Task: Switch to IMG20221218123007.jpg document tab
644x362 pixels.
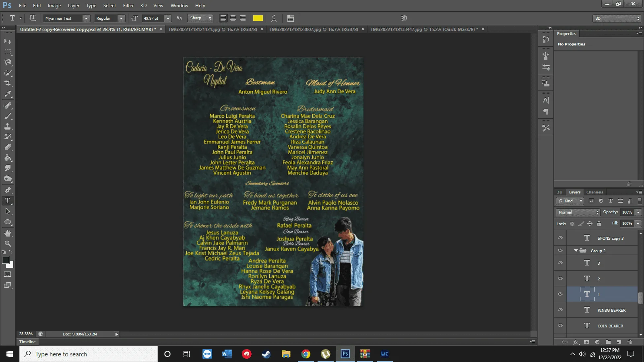Action: pyautogui.click(x=314, y=29)
